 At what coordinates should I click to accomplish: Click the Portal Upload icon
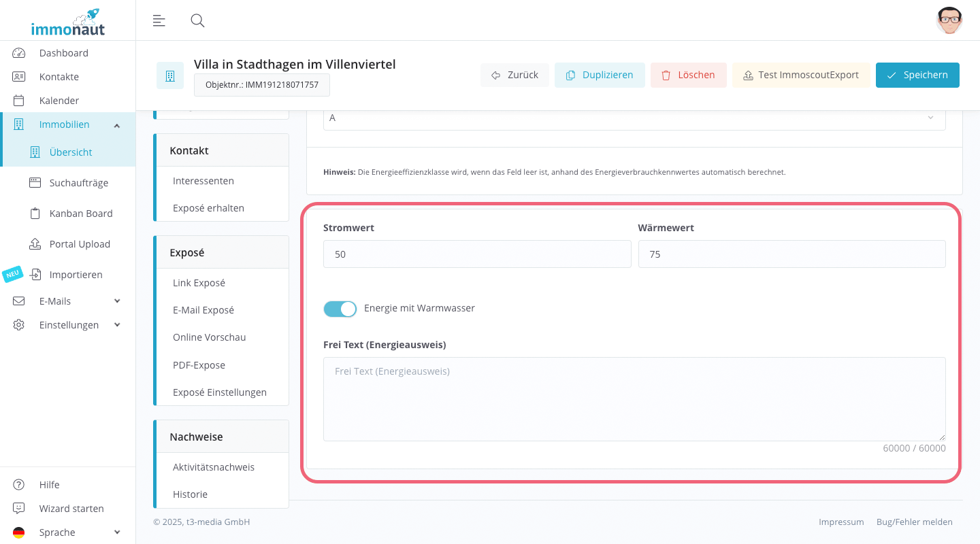pyautogui.click(x=35, y=244)
